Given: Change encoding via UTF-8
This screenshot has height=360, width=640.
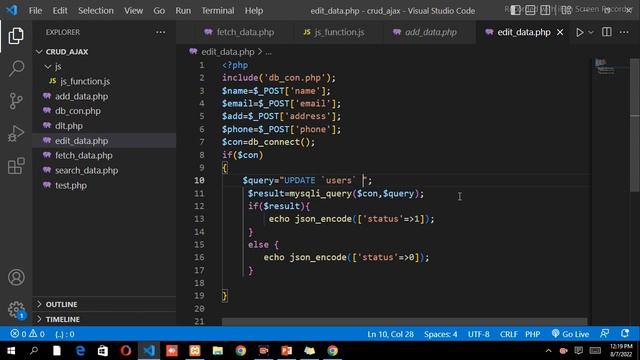Looking at the screenshot, I should 478,334.
